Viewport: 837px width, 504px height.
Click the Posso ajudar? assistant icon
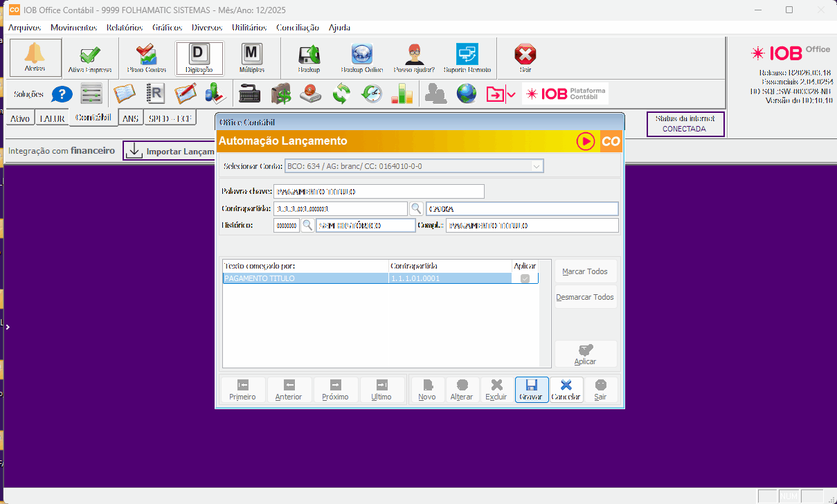point(414,55)
